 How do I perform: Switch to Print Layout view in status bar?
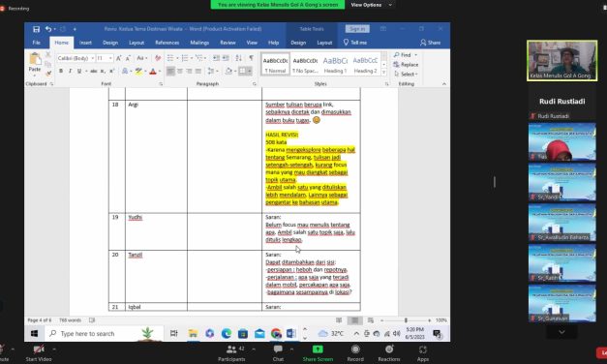click(x=354, y=320)
